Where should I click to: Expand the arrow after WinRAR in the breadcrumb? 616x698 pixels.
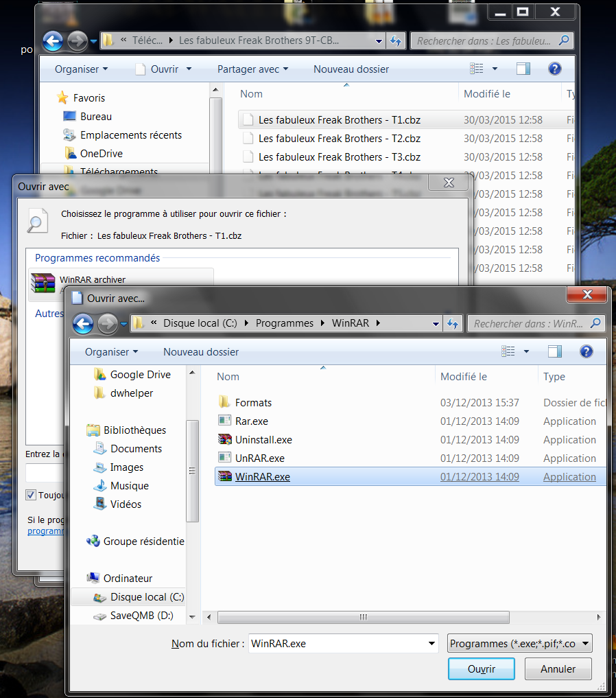[x=378, y=323]
